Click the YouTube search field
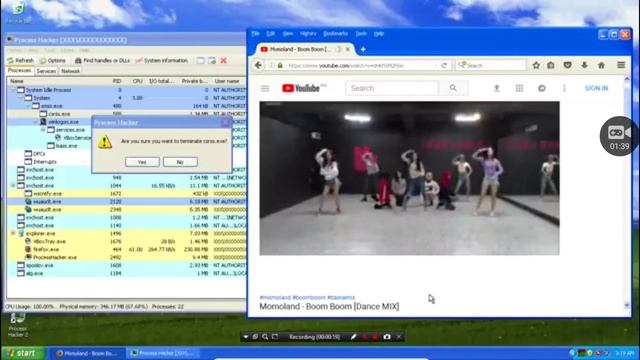The height and width of the screenshot is (360, 640). click(x=392, y=88)
